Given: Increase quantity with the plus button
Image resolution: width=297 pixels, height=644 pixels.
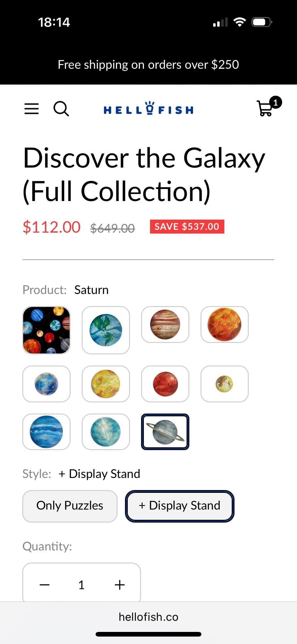Looking at the screenshot, I should pyautogui.click(x=119, y=585).
